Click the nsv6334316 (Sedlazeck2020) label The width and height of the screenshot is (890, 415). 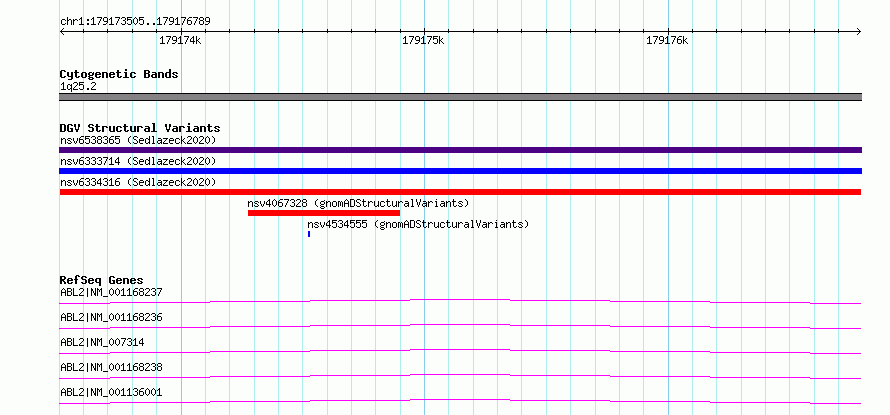tap(138, 182)
